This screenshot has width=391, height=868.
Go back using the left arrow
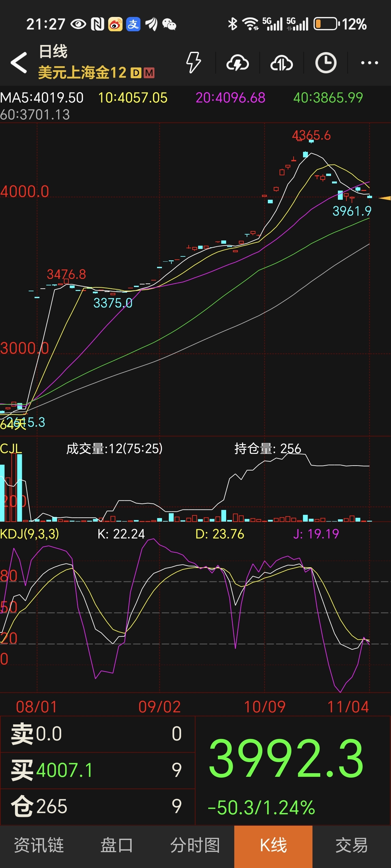19,63
